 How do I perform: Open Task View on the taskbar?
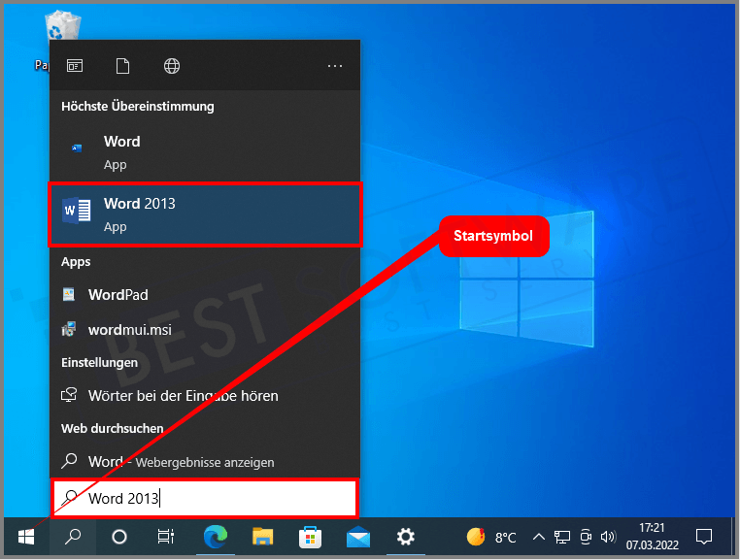point(166,537)
